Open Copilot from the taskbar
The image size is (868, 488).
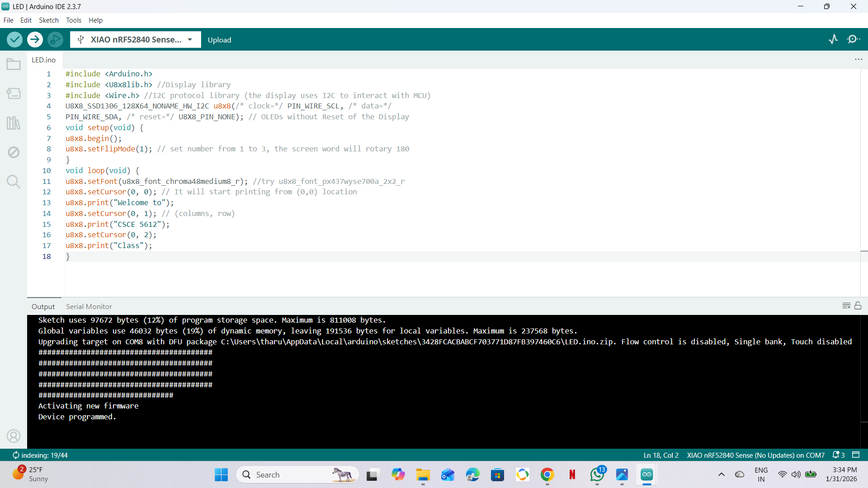click(398, 474)
